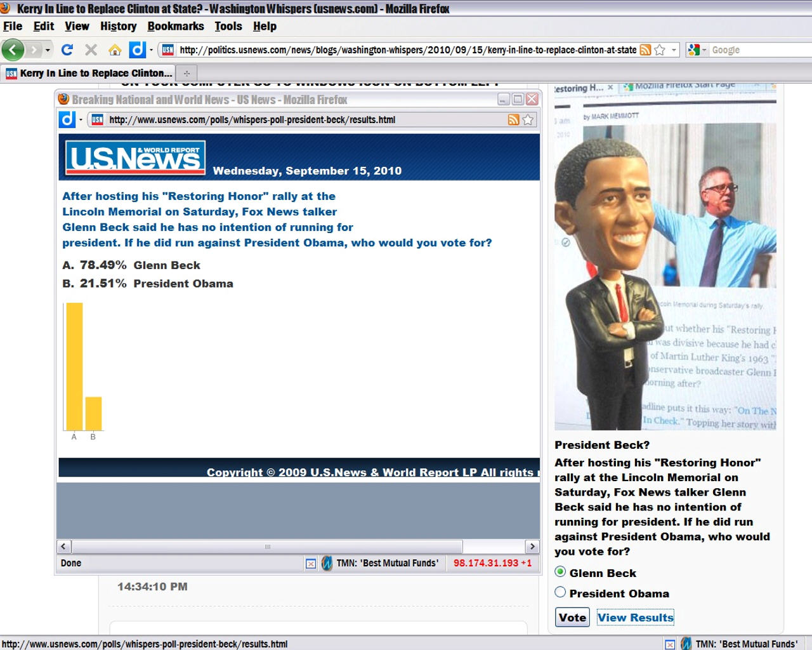Open the Edit menu
The image size is (812, 650).
coord(44,26)
